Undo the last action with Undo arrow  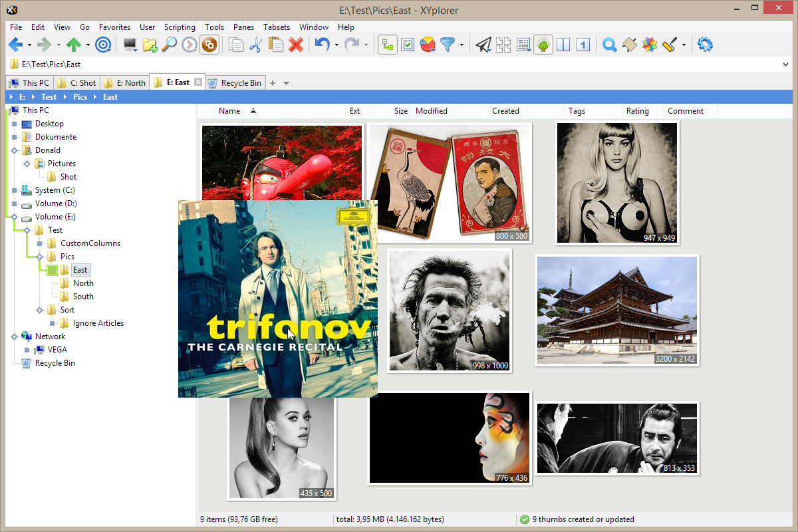323,45
